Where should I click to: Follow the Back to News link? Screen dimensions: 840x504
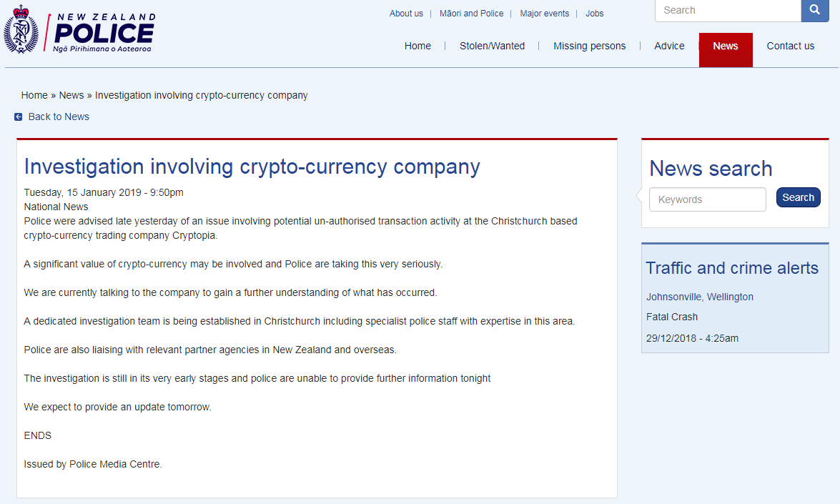pyautogui.click(x=59, y=117)
